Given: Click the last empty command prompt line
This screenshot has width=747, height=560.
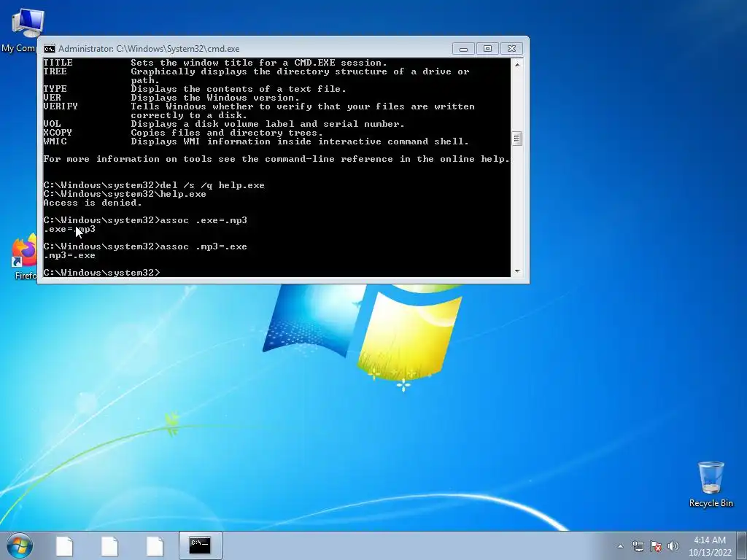Looking at the screenshot, I should click(102, 273).
